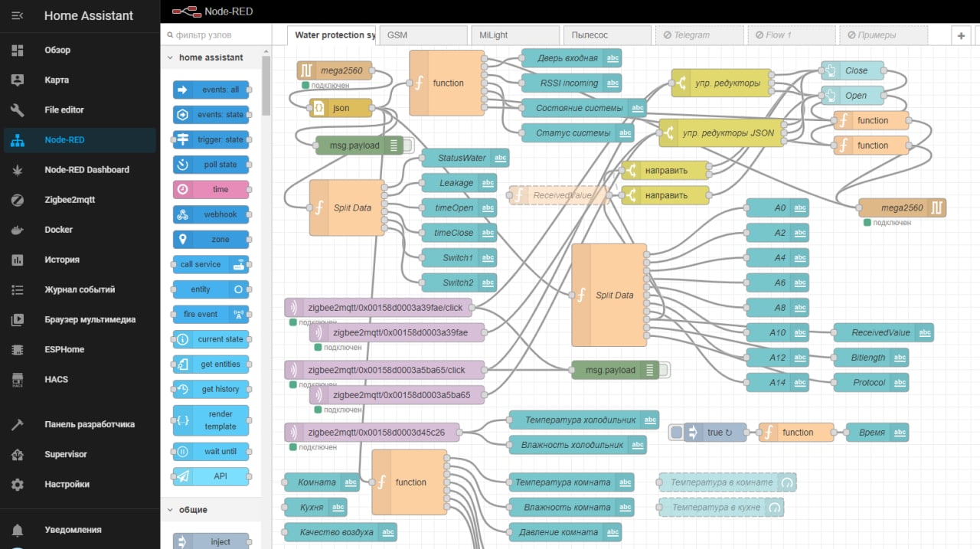Open the Обзор sidebar item
Screen dimensions: 980x549
click(x=80, y=50)
